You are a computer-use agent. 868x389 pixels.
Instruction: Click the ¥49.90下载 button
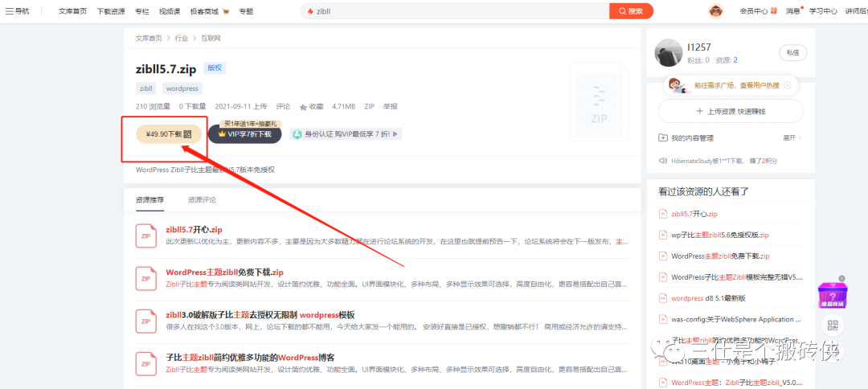(x=169, y=134)
